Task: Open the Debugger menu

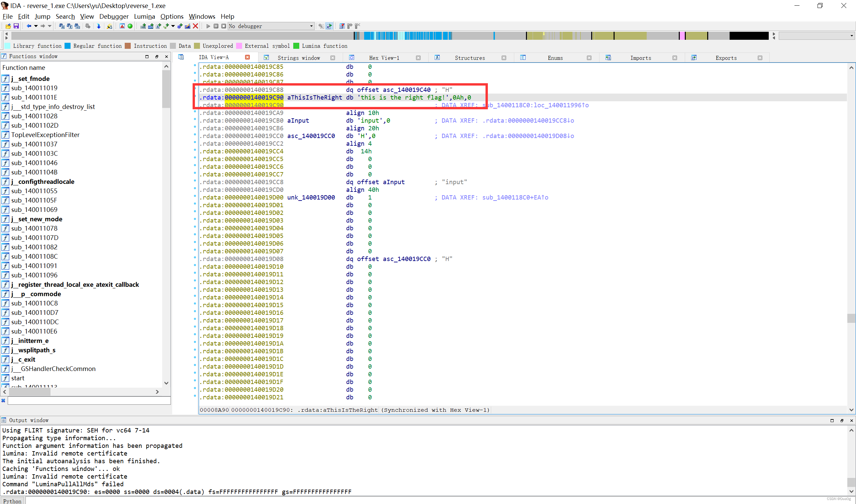Action: tap(114, 16)
